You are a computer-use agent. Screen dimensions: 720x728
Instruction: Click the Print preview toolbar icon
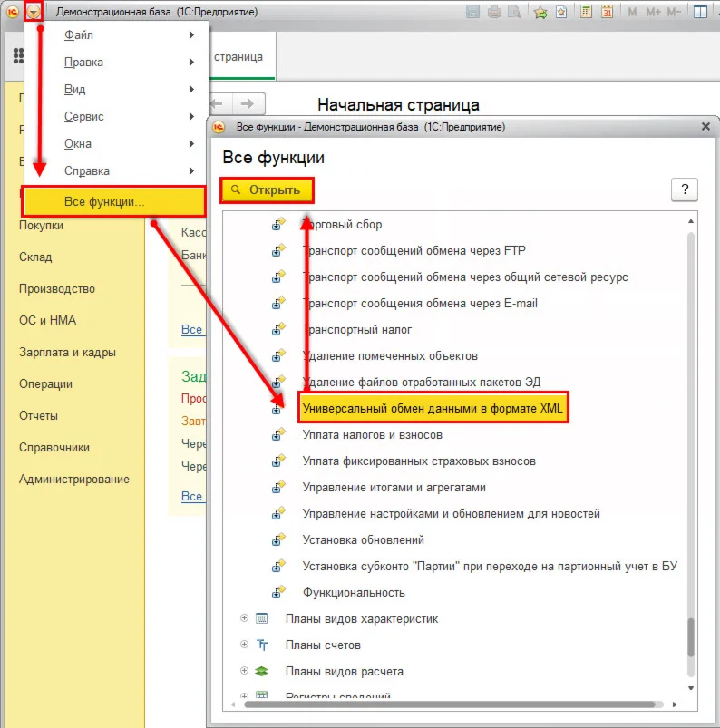515,12
